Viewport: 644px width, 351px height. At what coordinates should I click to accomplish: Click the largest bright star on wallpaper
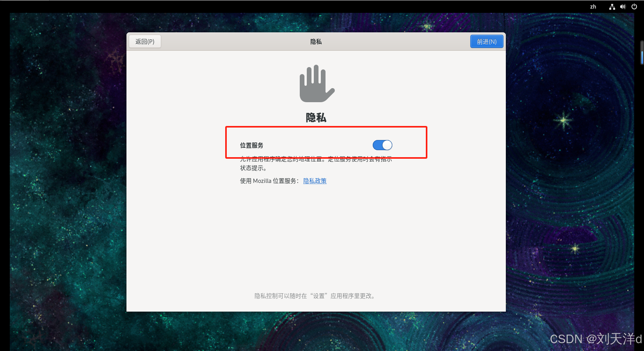point(563,120)
